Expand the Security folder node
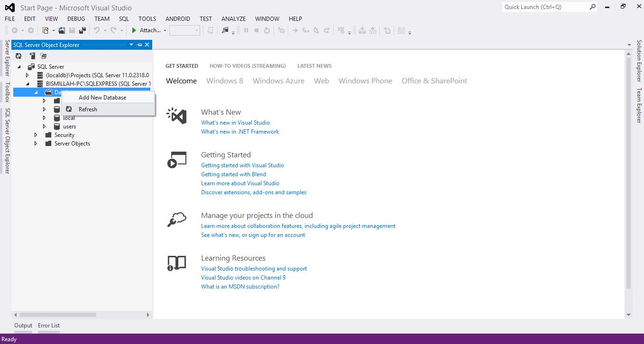Viewport: 644px width, 344px height. click(36, 135)
